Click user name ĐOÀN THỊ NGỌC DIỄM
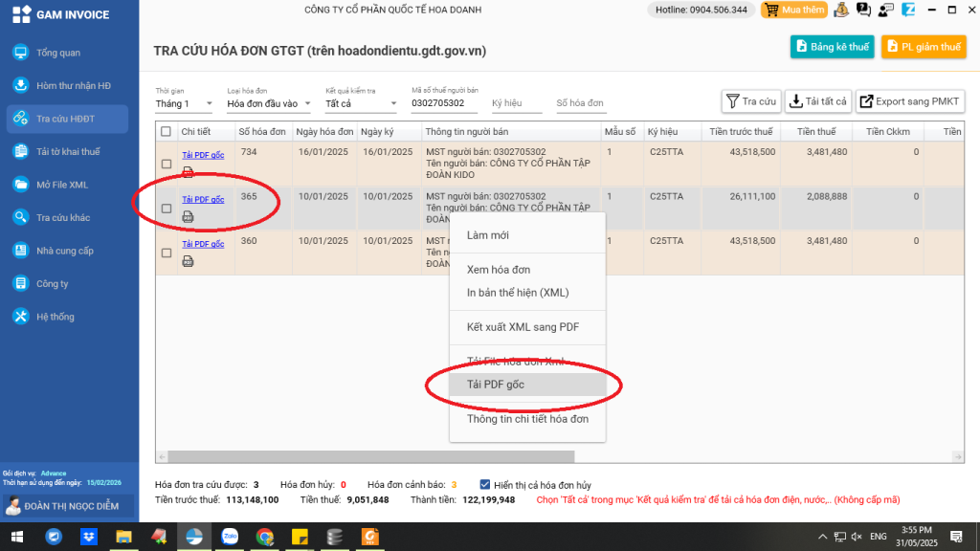 (71, 506)
